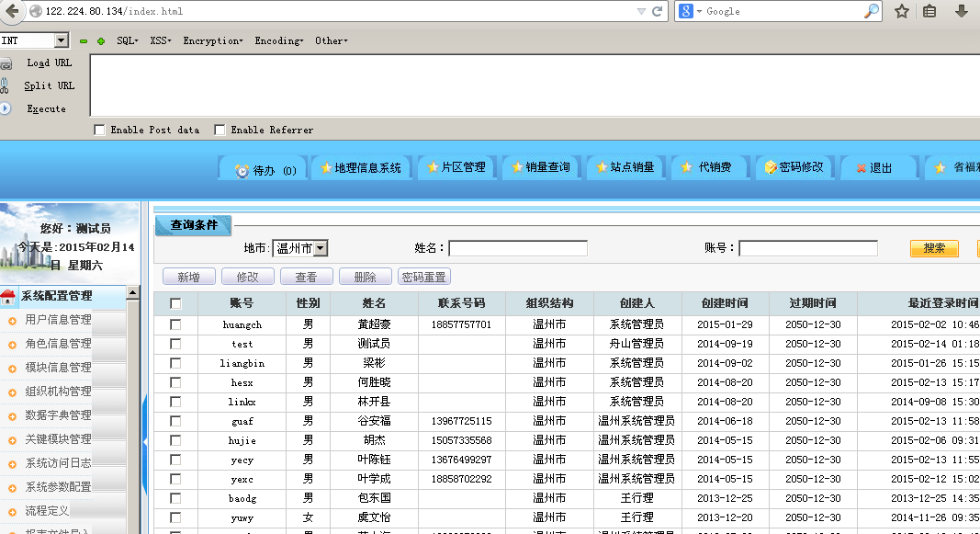Open 角色信息管理 in sidebar
980x534 pixels.
[x=58, y=344]
